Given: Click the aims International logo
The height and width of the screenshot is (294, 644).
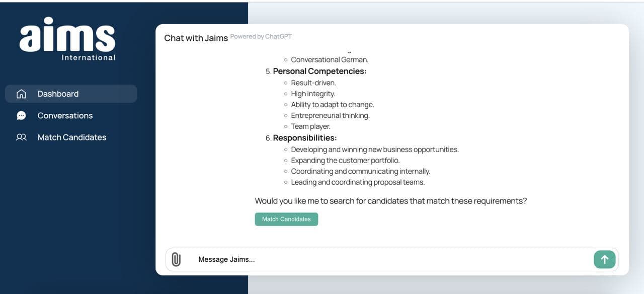Looking at the screenshot, I should pos(67,39).
